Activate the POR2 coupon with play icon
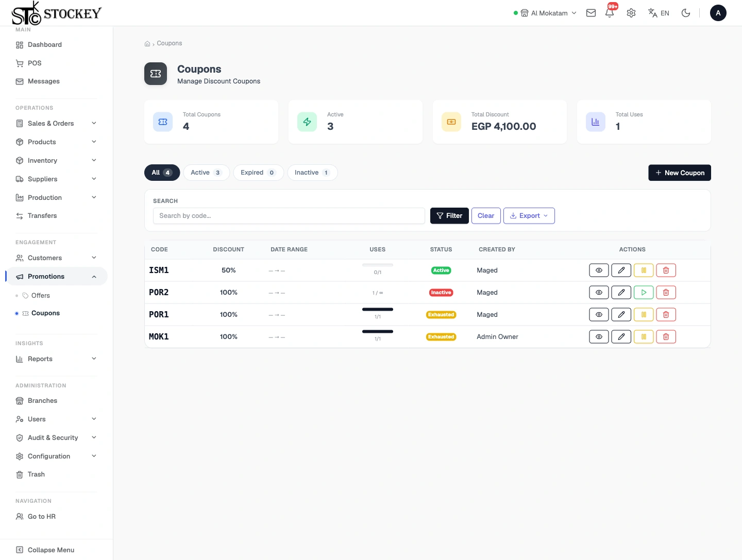This screenshot has width=742, height=560. [644, 292]
